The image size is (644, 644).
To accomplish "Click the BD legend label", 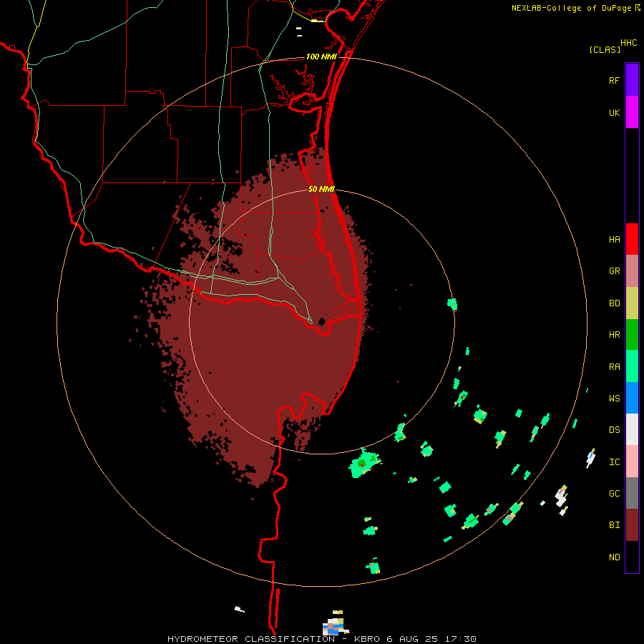I will [x=614, y=303].
